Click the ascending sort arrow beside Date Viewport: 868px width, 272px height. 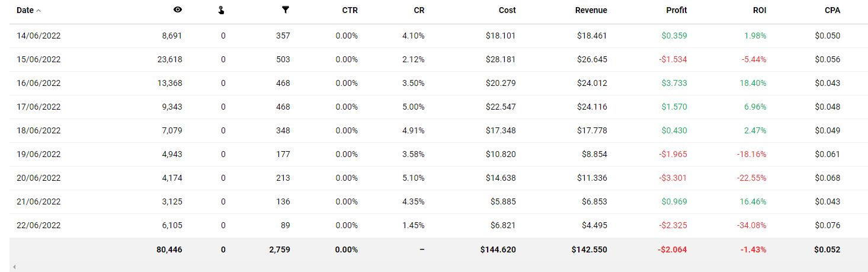coord(39,11)
